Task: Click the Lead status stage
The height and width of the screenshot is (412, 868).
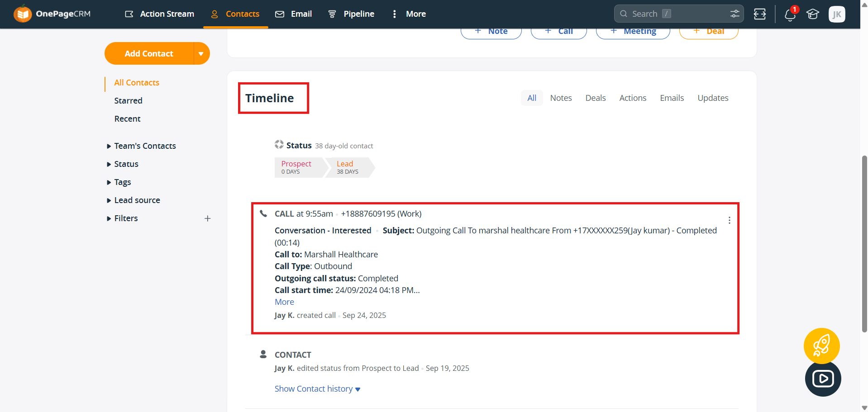Action: click(349, 167)
